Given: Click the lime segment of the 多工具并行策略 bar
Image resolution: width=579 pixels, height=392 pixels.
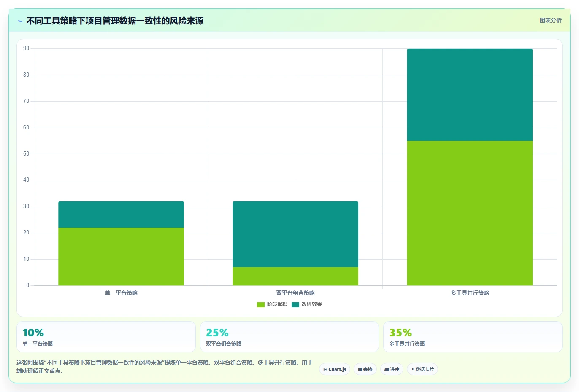Looking at the screenshot, I should 470,213.
